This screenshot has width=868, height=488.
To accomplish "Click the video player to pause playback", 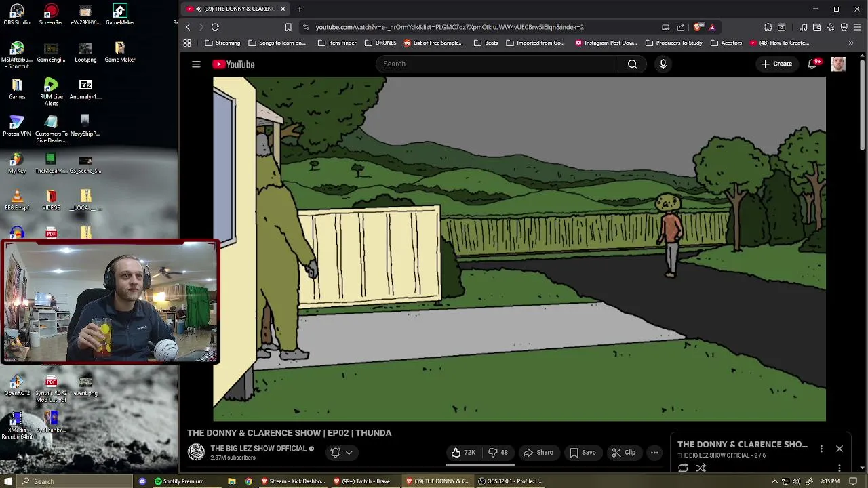I will tap(519, 249).
